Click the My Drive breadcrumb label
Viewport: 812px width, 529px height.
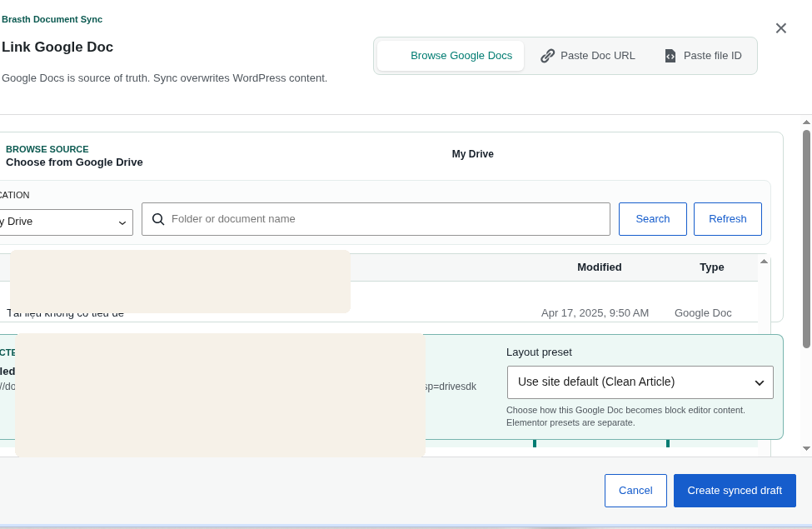pos(472,154)
